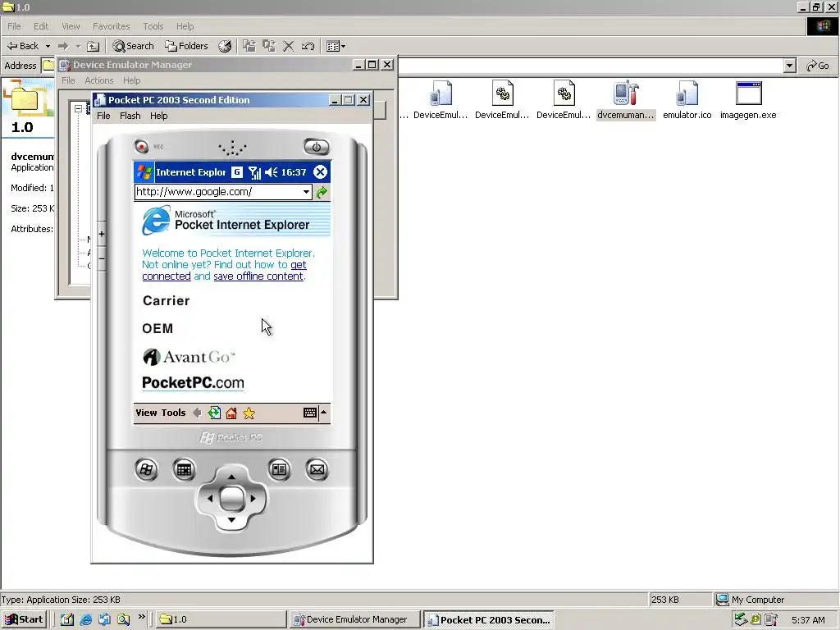
Task: Click the History icon in Explorer toolbar
Action: point(225,46)
